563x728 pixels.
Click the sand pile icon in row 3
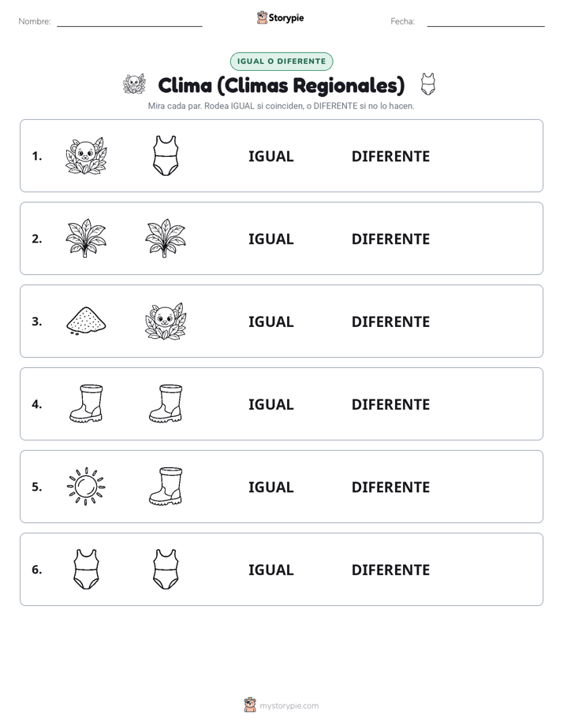pos(86,321)
